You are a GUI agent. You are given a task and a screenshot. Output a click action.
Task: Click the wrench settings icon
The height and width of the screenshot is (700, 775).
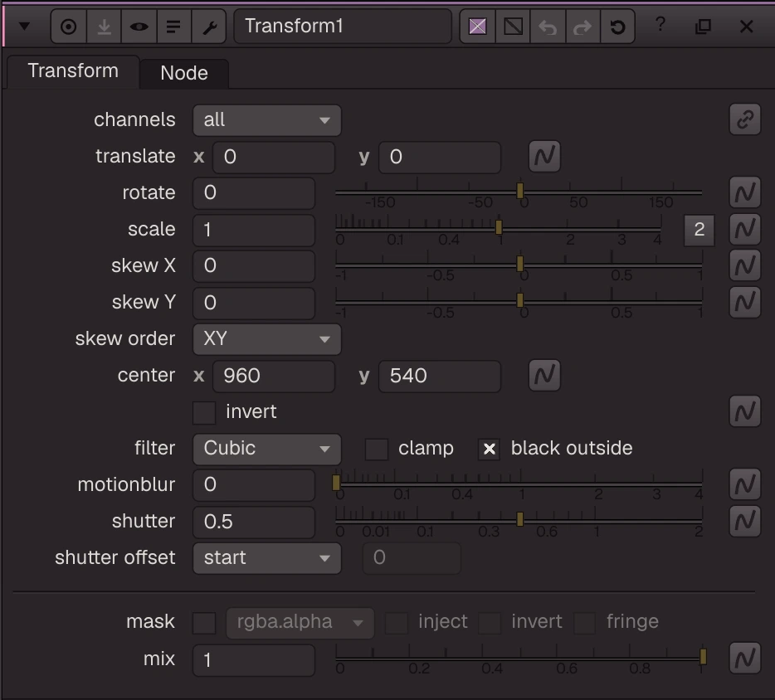click(x=209, y=27)
